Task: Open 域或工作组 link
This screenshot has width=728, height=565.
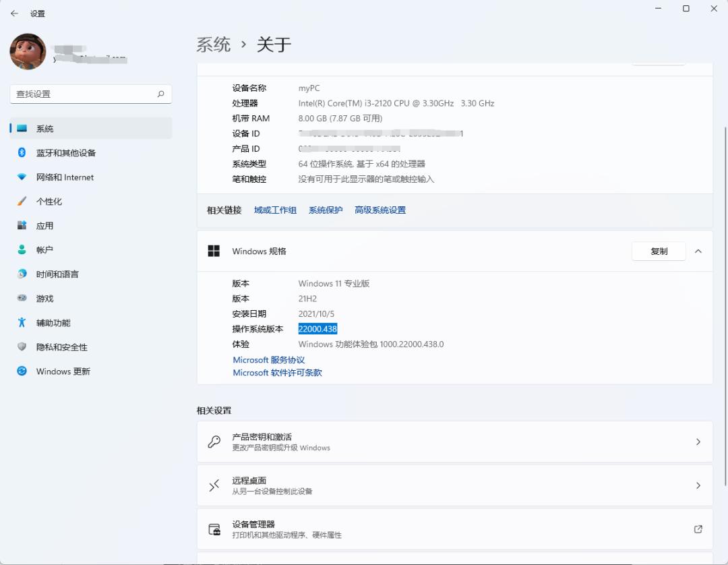Action: tap(275, 210)
